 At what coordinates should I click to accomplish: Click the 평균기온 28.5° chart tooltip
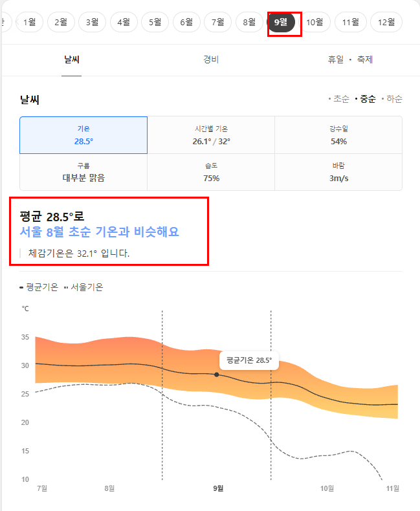[249, 360]
